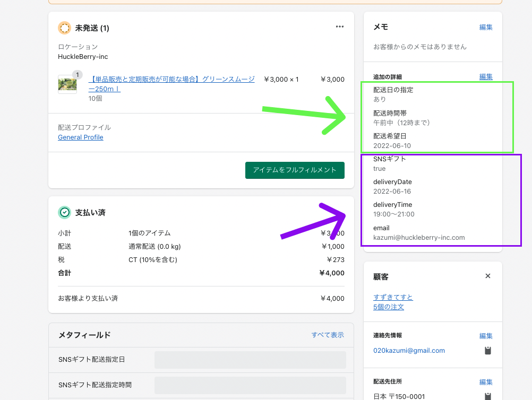Copy the shipping address with the clipboard icon
This screenshot has width=532, height=400.
[488, 396]
